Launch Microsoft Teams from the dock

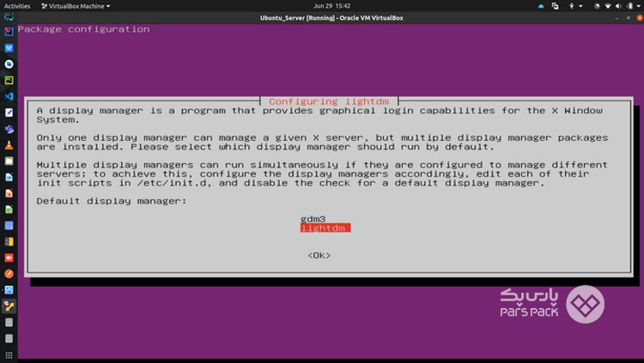point(9,129)
